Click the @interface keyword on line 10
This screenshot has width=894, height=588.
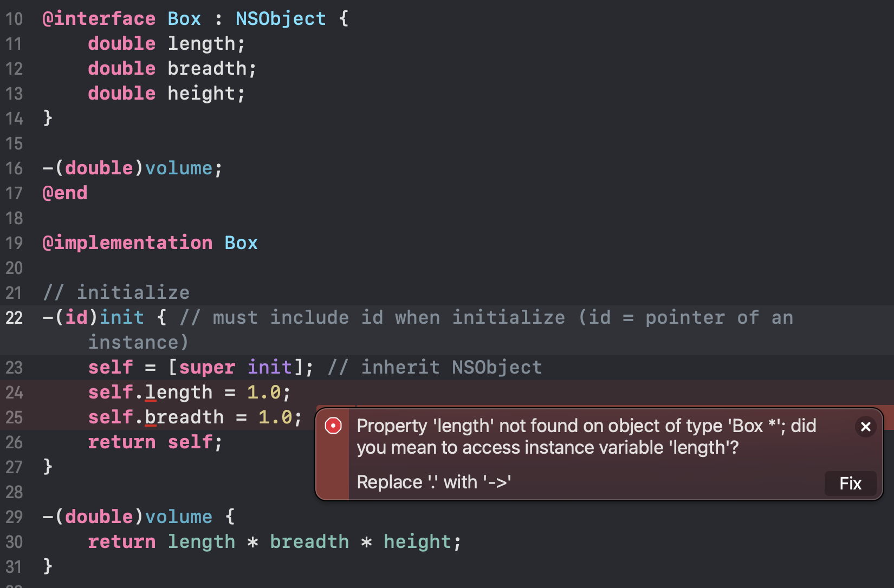(99, 19)
